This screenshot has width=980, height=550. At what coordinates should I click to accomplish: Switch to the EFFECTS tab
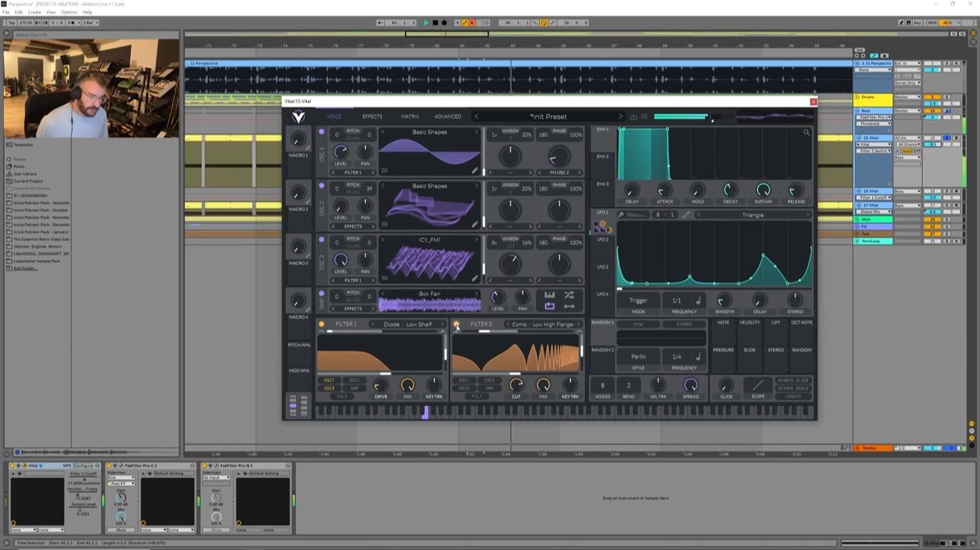pyautogui.click(x=372, y=116)
